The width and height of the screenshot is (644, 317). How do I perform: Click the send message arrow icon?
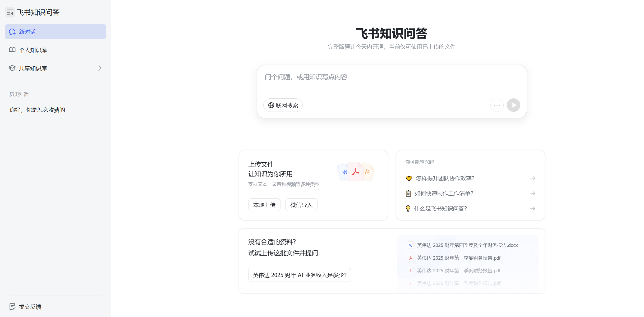[x=513, y=105]
